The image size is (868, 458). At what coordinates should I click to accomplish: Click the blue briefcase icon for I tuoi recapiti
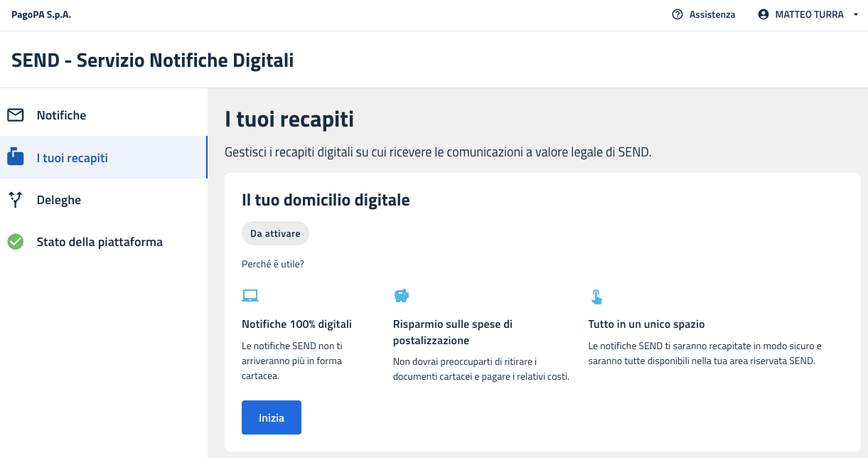pyautogui.click(x=16, y=157)
